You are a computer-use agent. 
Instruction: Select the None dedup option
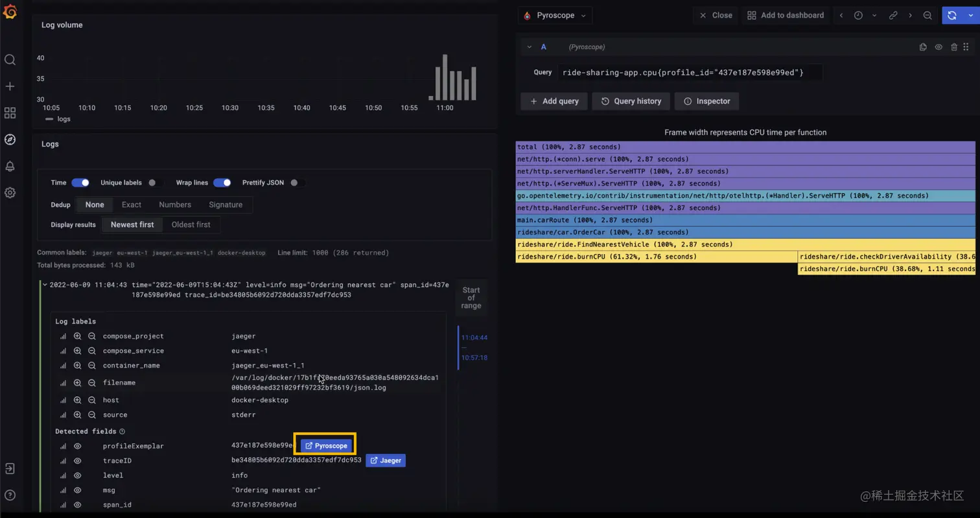94,205
